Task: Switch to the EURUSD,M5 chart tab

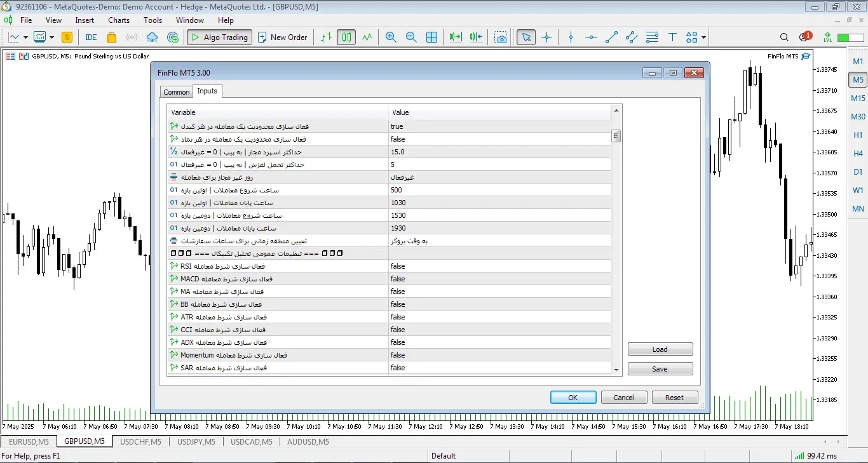Action: click(x=29, y=441)
